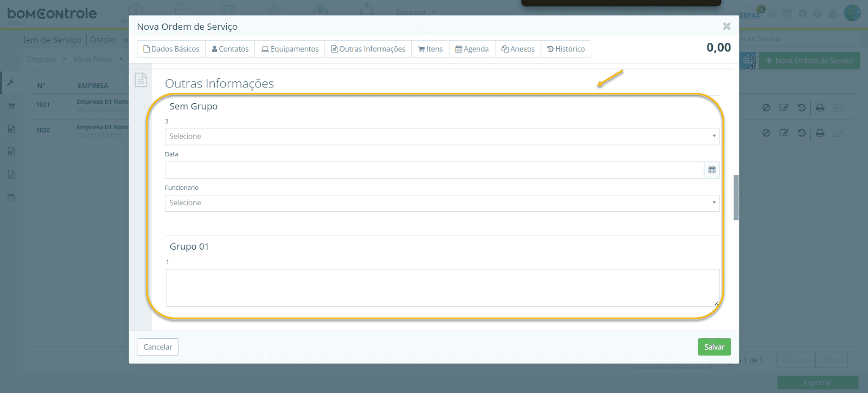Open the Agenda tab
Image resolution: width=868 pixels, height=393 pixels.
tap(472, 49)
